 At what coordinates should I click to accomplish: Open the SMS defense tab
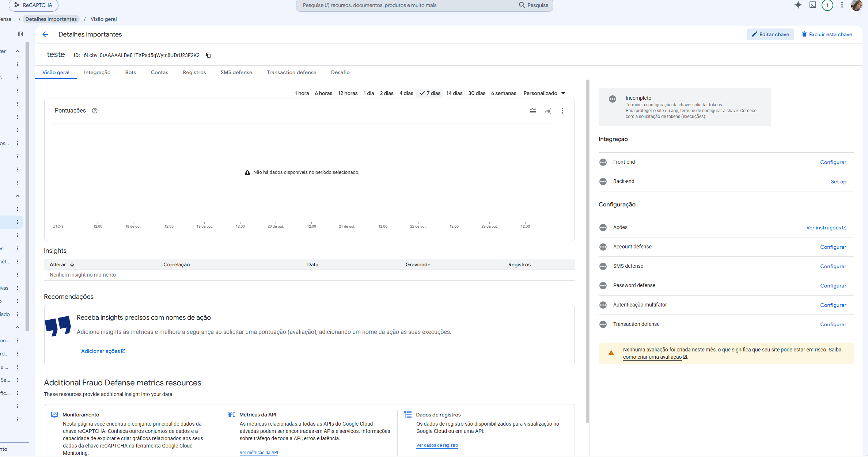pyautogui.click(x=236, y=72)
